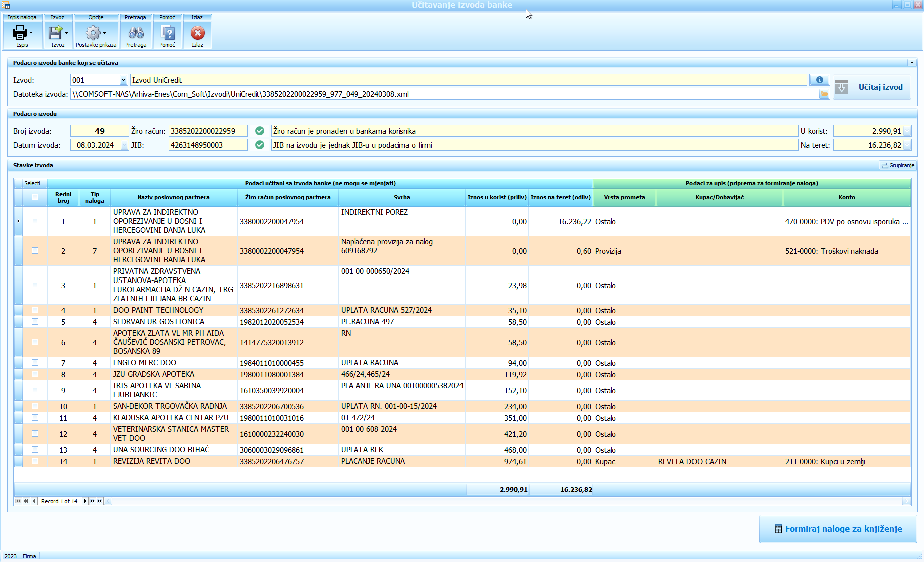Tick the checkbox for REVIZIJA REVITA DOO row
This screenshot has width=924, height=562.
35,461
